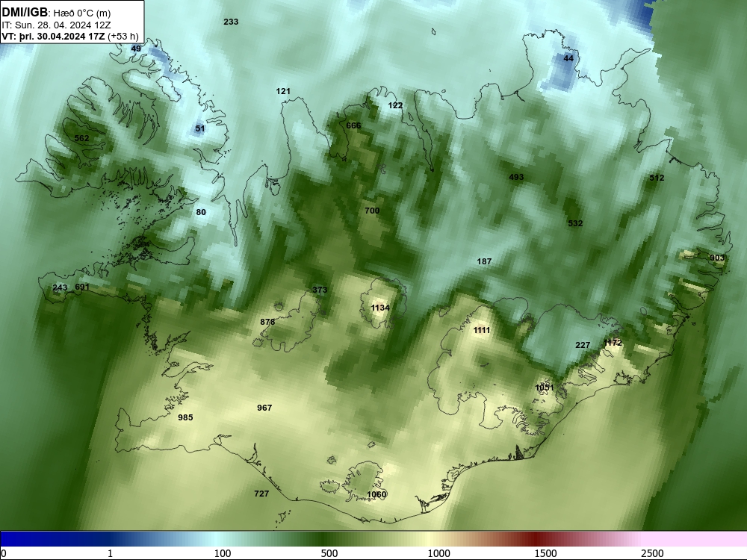
Task: Click the 727 value off the southwest coast
Action: tap(261, 494)
